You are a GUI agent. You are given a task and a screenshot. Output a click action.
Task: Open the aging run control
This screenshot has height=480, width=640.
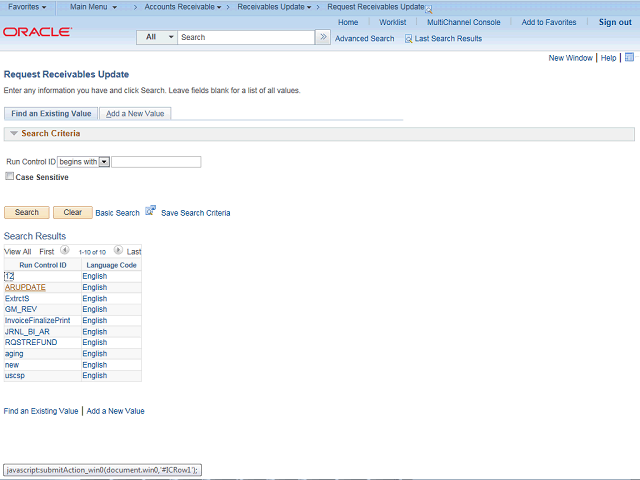tap(14, 353)
